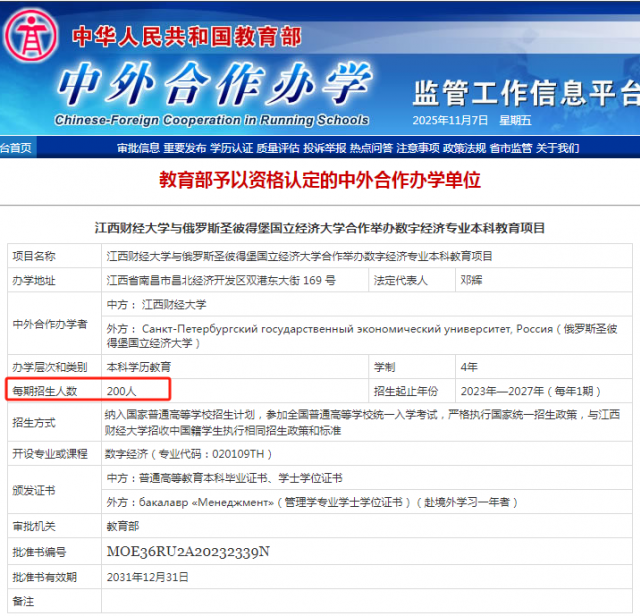Click the project title above the table
The height and width of the screenshot is (616, 640).
pyautogui.click(x=320, y=228)
